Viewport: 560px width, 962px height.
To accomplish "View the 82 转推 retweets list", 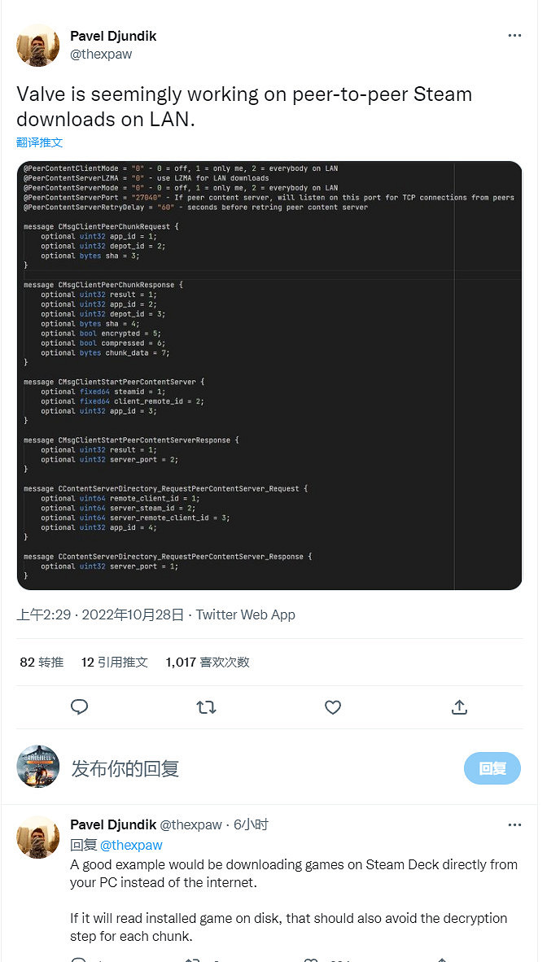I will click(41, 662).
